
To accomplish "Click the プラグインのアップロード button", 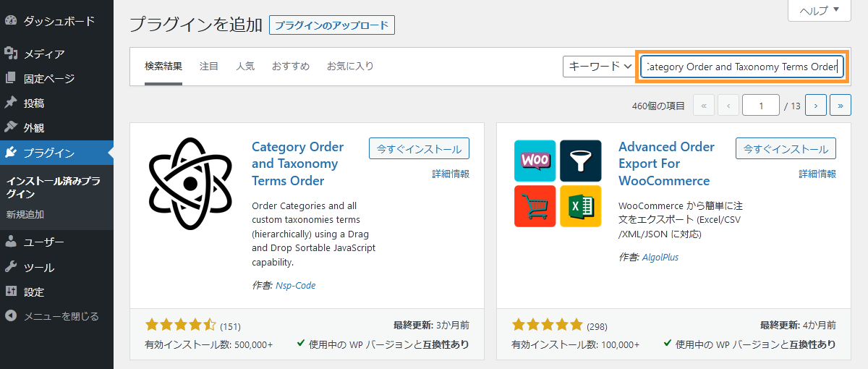I will pos(332,25).
